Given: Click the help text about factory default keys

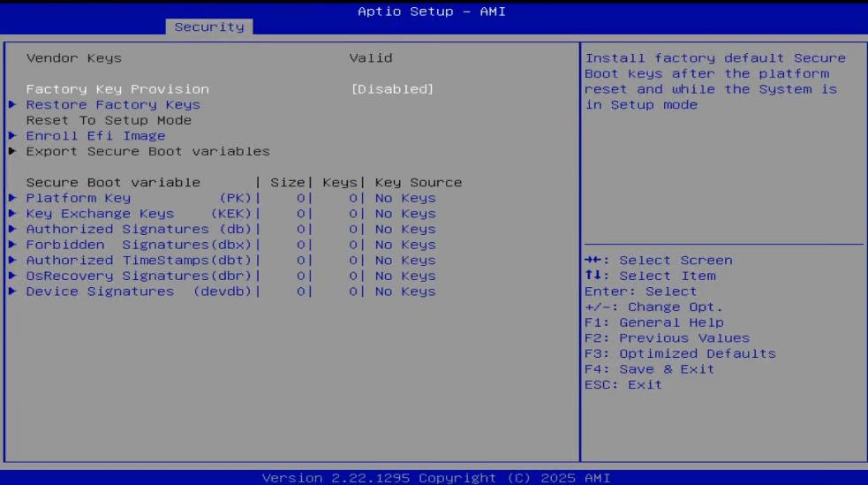Looking at the screenshot, I should (x=715, y=81).
